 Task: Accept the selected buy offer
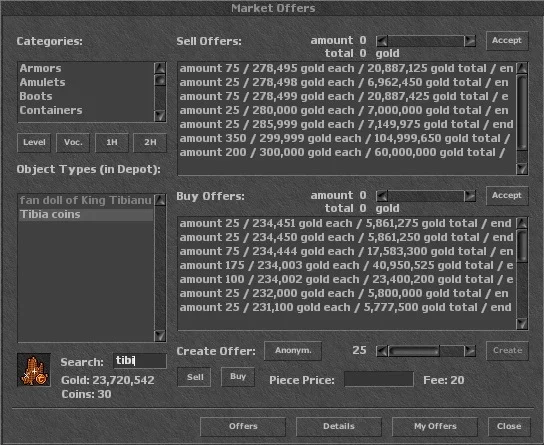pos(507,196)
